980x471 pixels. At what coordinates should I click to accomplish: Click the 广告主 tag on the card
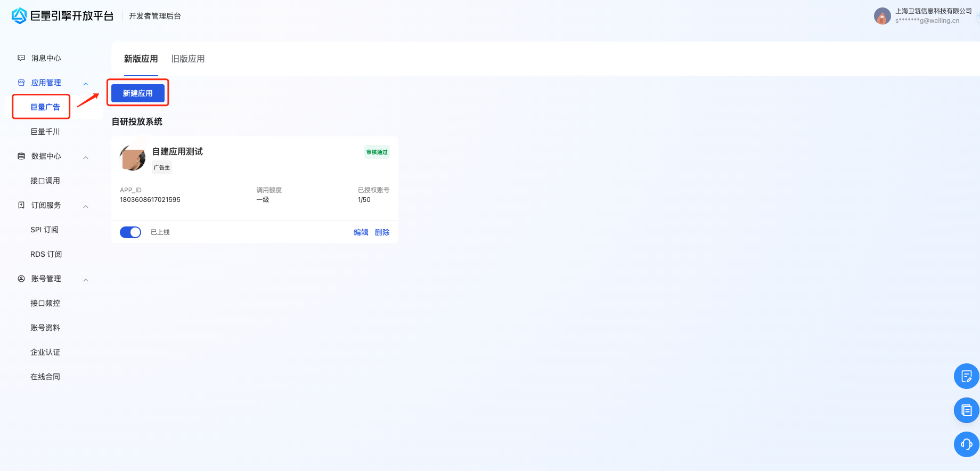coord(162,167)
